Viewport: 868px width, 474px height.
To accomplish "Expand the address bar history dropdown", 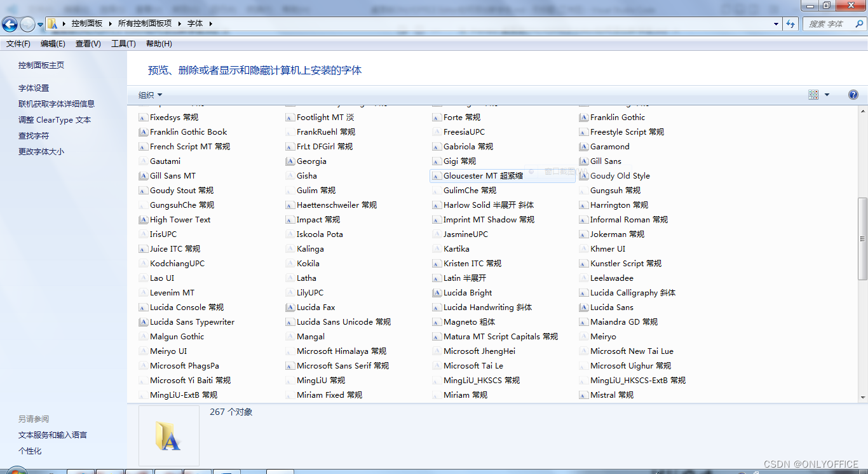I will click(x=776, y=24).
